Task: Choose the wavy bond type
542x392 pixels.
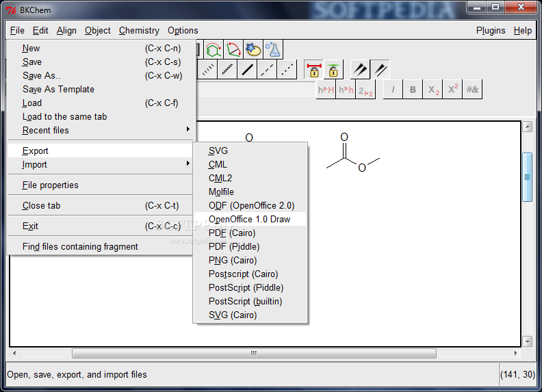Action: click(x=227, y=70)
